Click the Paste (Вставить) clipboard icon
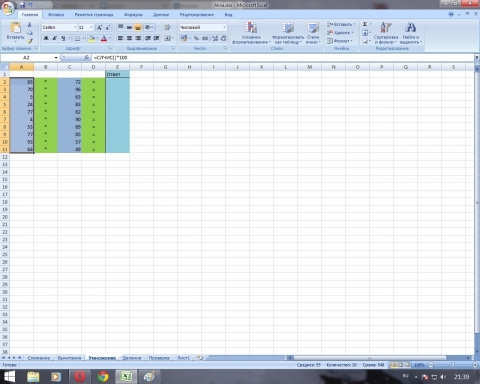 (15, 28)
